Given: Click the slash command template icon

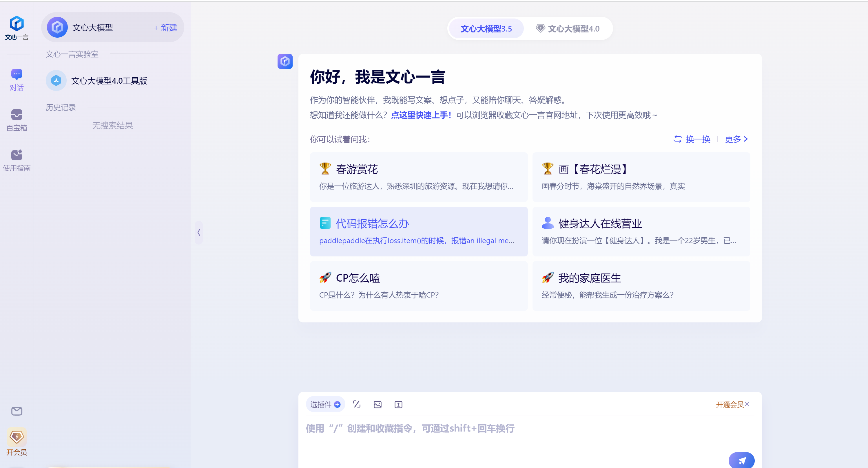Looking at the screenshot, I should 356,404.
